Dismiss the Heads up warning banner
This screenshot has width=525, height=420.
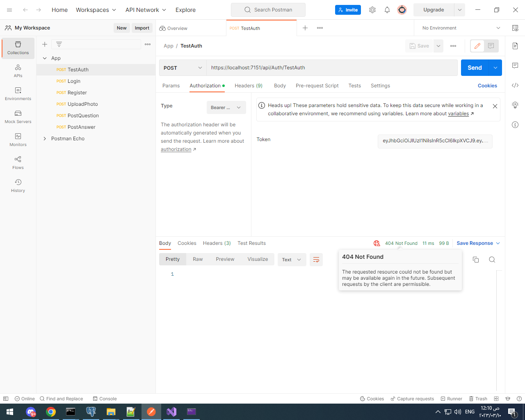tap(495, 106)
